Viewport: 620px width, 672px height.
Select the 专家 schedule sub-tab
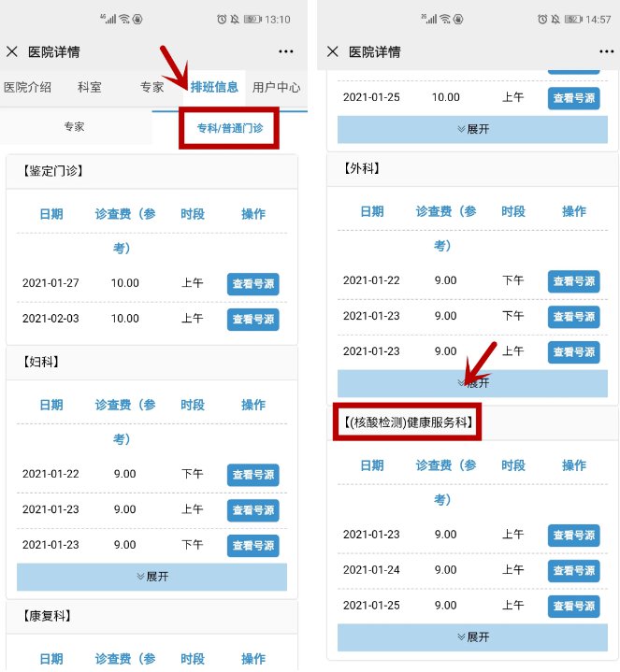tap(75, 127)
